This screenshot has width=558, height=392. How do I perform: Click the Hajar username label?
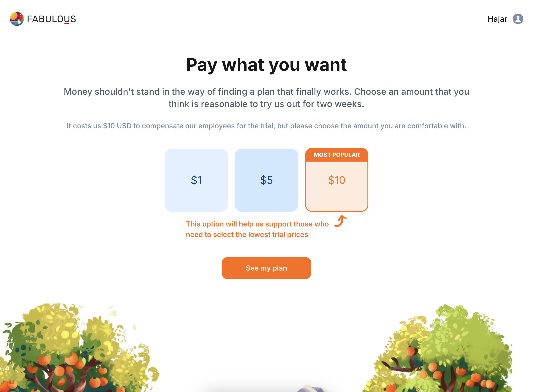tap(497, 19)
